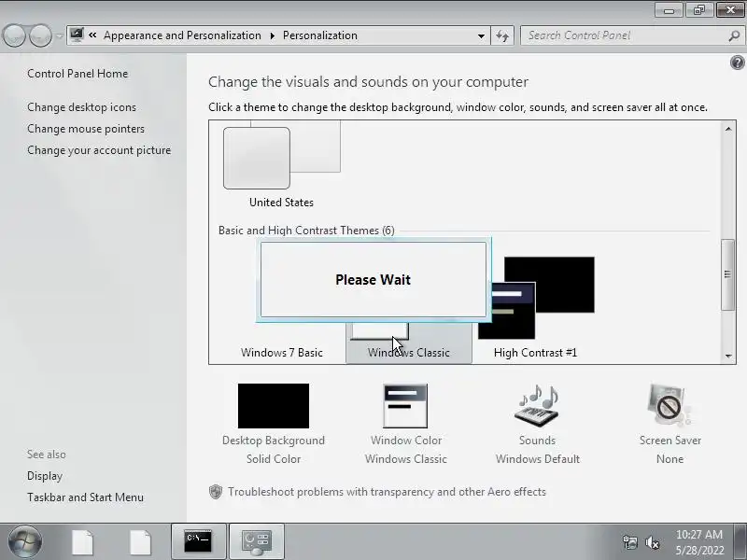The width and height of the screenshot is (747, 560).
Task: Click the Show desktop strip
Action: [x=741, y=541]
